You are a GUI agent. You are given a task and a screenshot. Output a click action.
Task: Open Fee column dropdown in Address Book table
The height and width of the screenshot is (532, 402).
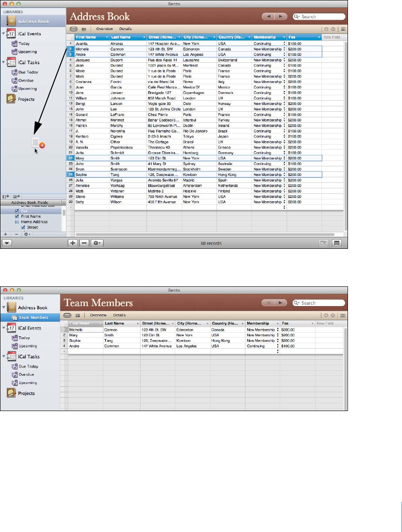click(x=319, y=37)
